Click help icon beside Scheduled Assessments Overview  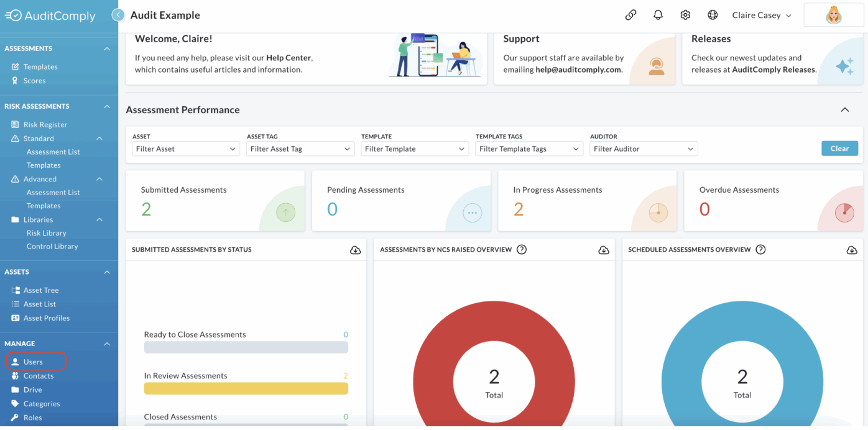coord(760,249)
